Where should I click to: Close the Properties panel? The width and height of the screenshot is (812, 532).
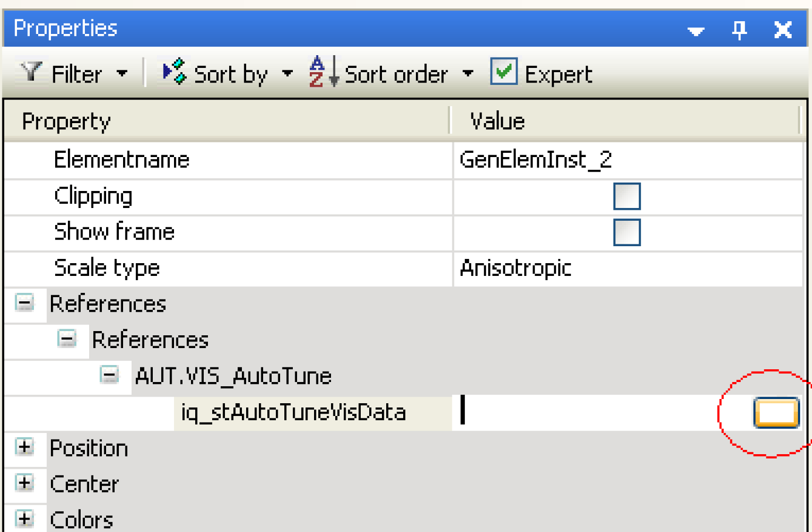tap(783, 30)
